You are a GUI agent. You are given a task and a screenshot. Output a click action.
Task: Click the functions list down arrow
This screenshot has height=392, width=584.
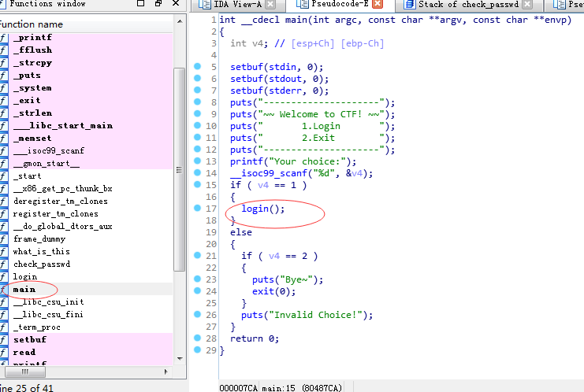coord(180,359)
